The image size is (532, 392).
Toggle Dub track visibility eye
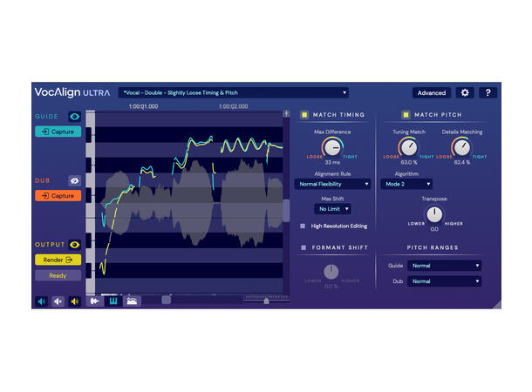[x=75, y=180]
